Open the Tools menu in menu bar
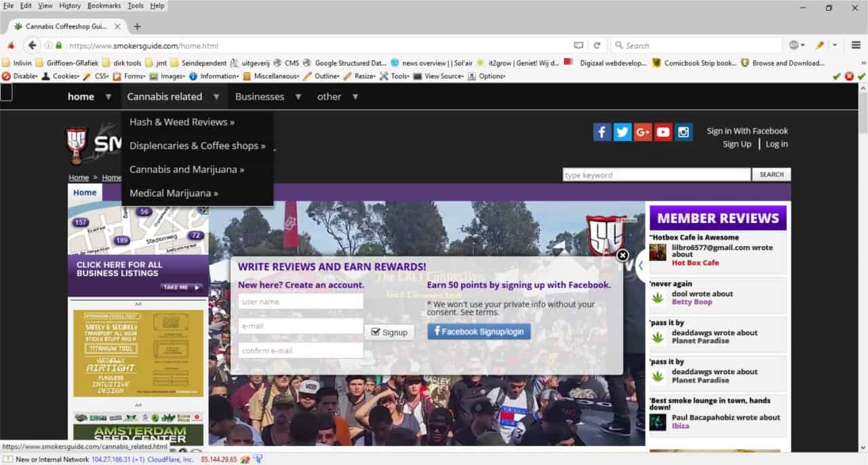This screenshot has width=868, height=465. (136, 5)
